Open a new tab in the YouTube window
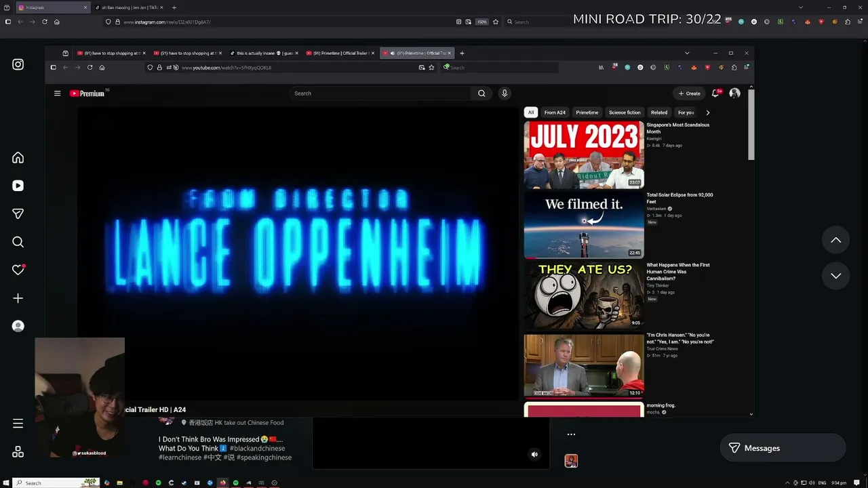 [462, 53]
